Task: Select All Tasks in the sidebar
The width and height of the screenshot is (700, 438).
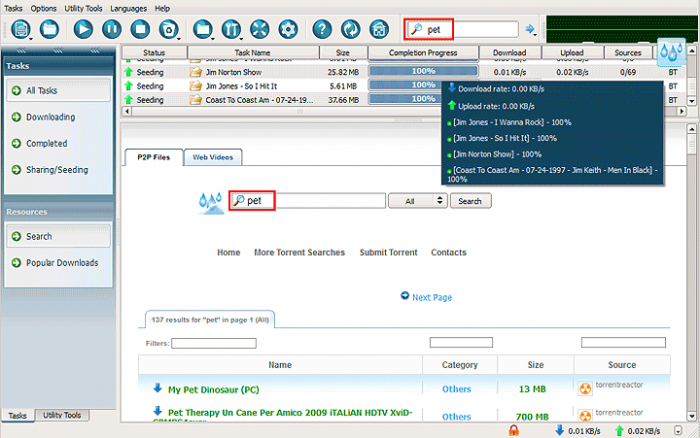Action: [58, 91]
